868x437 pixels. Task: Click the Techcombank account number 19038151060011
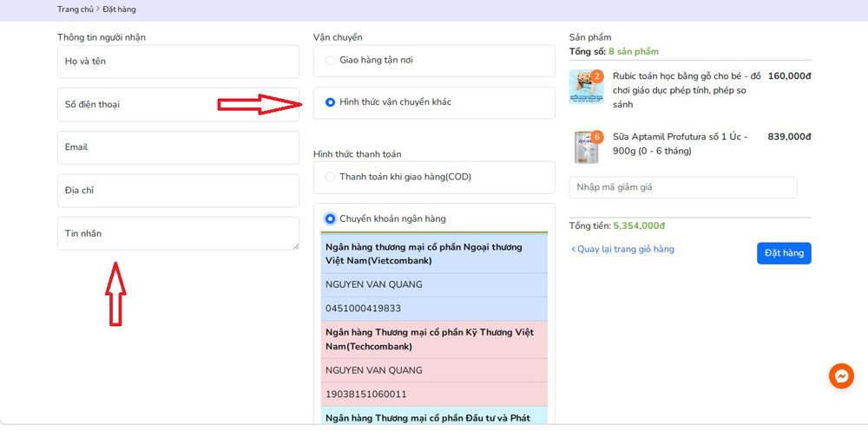pyautogui.click(x=366, y=394)
